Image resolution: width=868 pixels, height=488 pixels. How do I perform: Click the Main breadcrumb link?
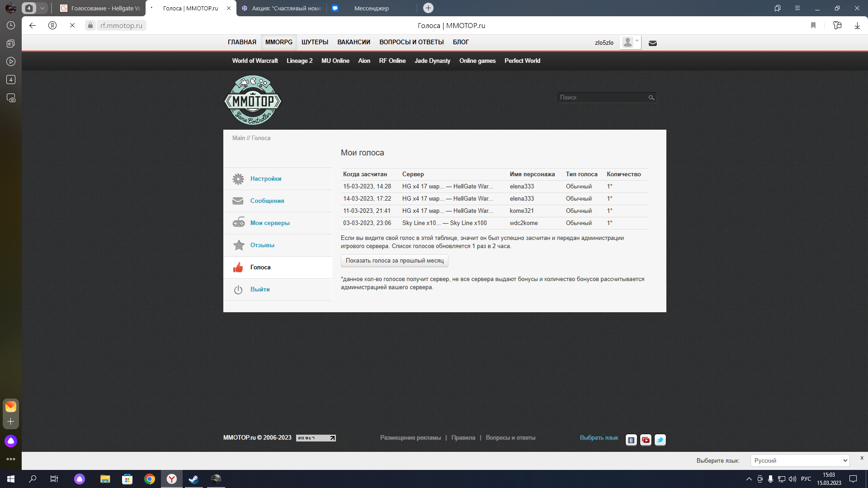[238, 138]
